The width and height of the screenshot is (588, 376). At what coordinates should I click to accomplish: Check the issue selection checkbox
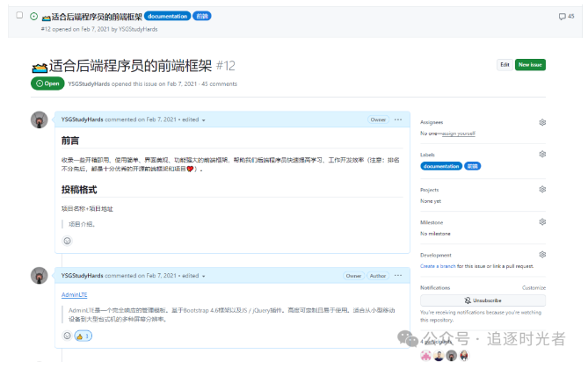[x=19, y=16]
